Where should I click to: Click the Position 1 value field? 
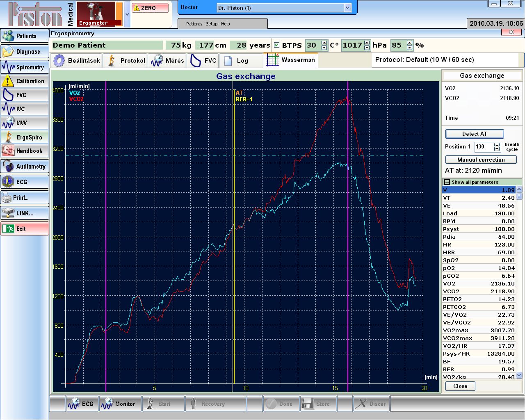click(x=484, y=146)
